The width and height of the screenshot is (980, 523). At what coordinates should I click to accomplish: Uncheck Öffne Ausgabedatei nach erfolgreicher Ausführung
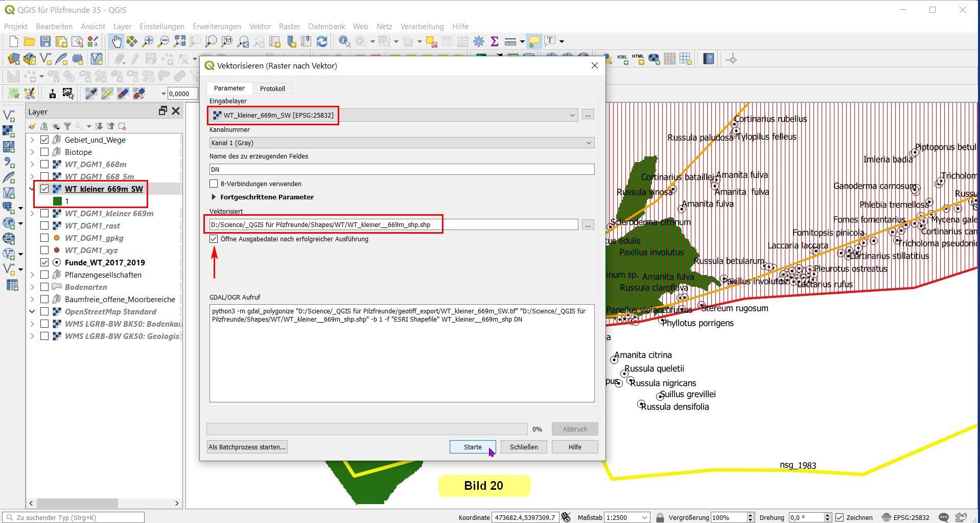[214, 239]
